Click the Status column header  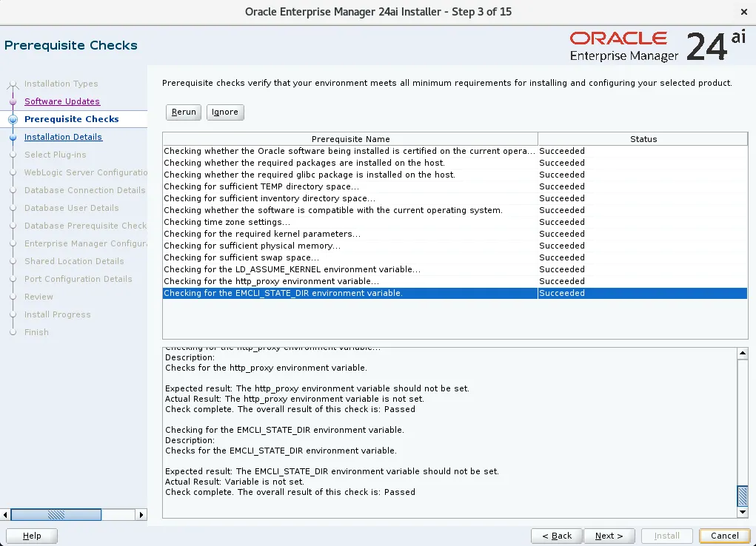tap(643, 139)
